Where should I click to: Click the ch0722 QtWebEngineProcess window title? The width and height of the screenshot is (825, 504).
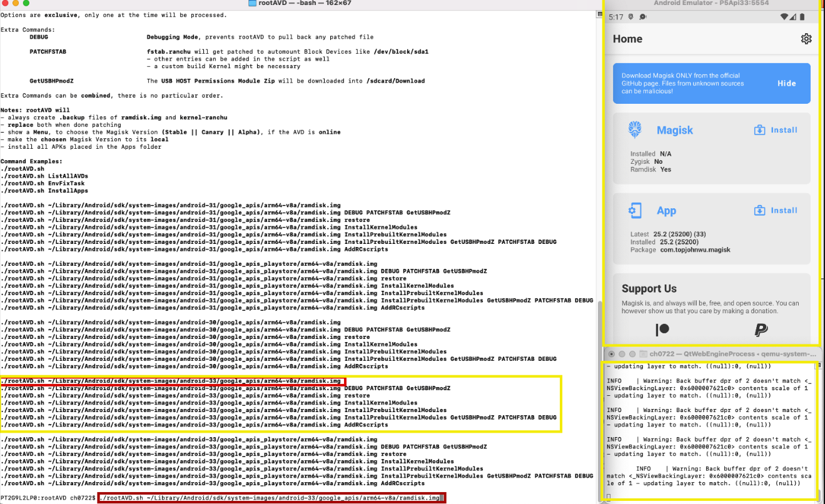733,354
